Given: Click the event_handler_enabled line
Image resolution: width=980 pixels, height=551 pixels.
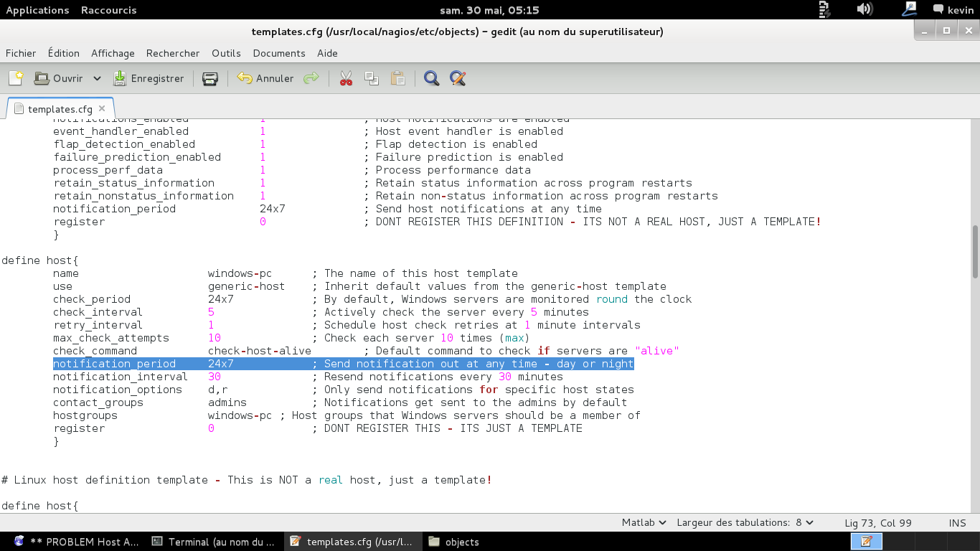Looking at the screenshot, I should 308,131.
